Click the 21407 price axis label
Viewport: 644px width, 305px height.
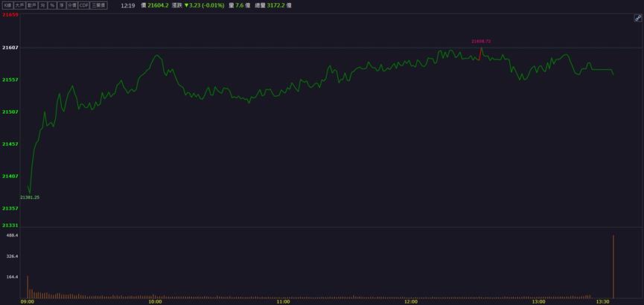[9, 176]
